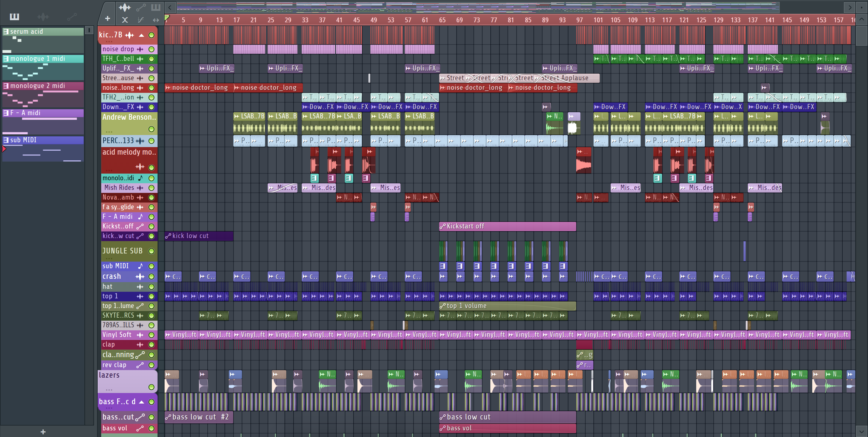Click the waveform icon on SKYTE..RCS track
This screenshot has height=437, width=868.
point(140,316)
